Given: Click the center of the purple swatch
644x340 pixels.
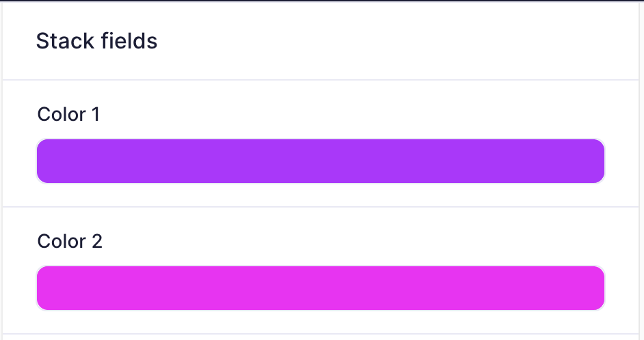Looking at the screenshot, I should tap(321, 161).
